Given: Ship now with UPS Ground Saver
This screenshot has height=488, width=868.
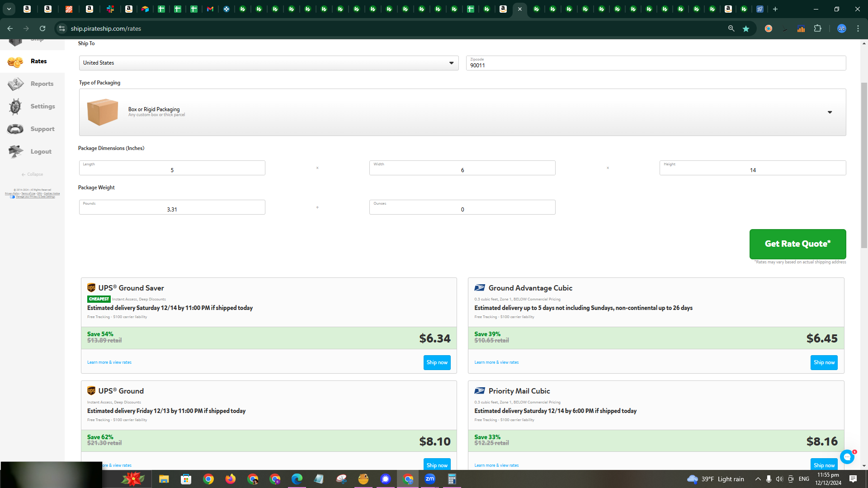Looking at the screenshot, I should coord(437,362).
